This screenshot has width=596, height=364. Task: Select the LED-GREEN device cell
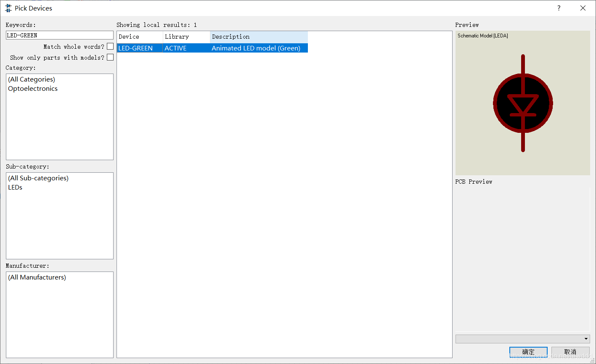point(140,48)
